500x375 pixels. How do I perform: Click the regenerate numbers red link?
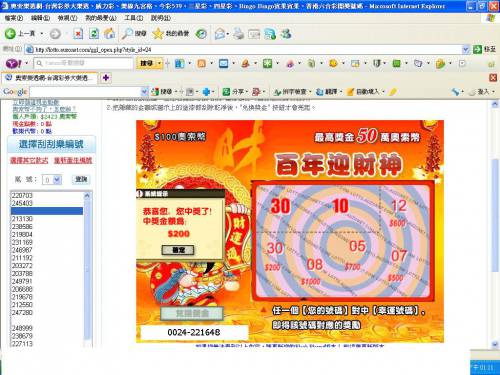(x=73, y=160)
